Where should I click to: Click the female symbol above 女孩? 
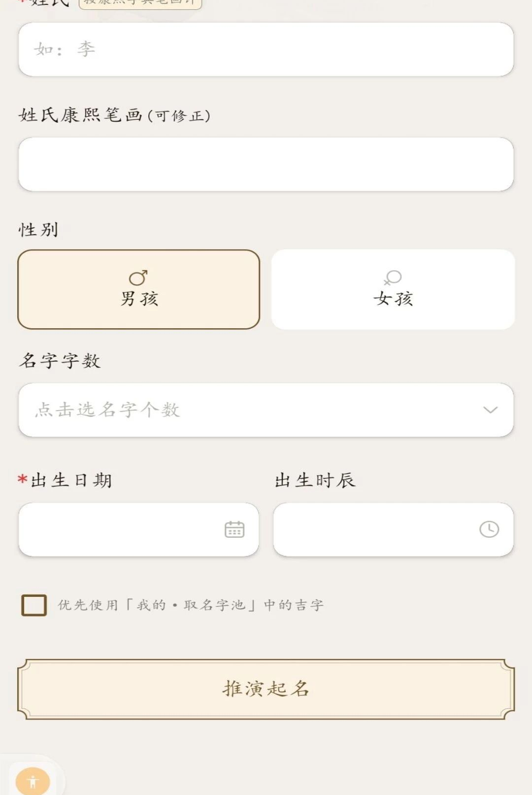pyautogui.click(x=393, y=277)
